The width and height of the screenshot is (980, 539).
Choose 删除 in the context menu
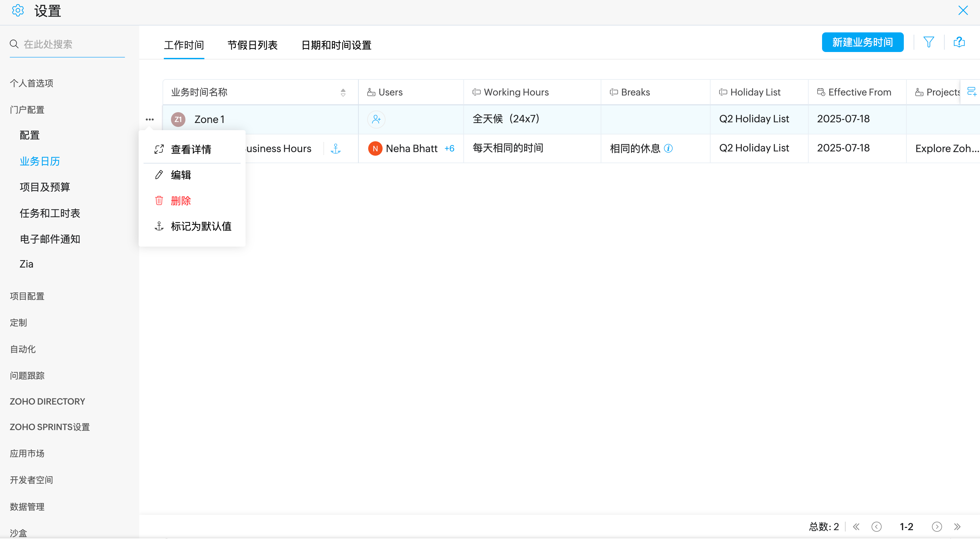point(181,200)
